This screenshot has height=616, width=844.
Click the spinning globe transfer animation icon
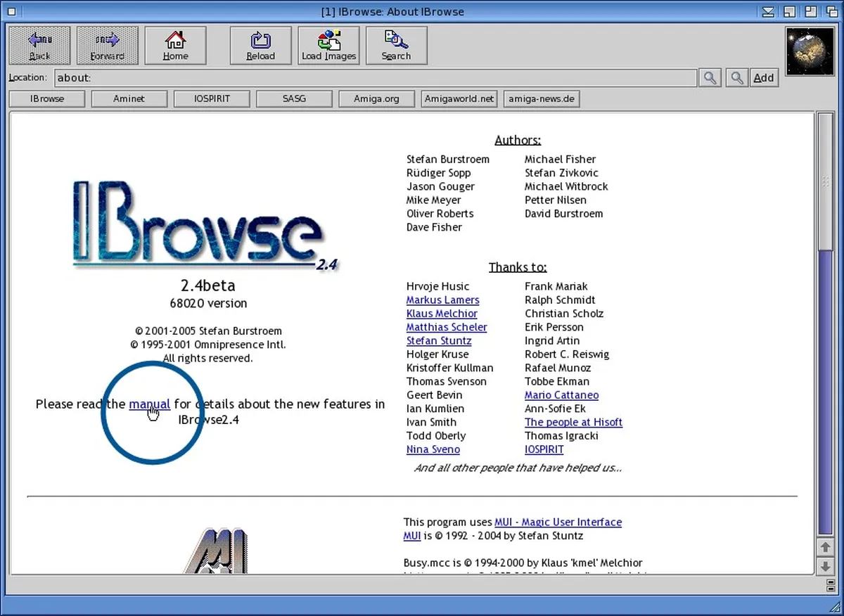point(808,51)
